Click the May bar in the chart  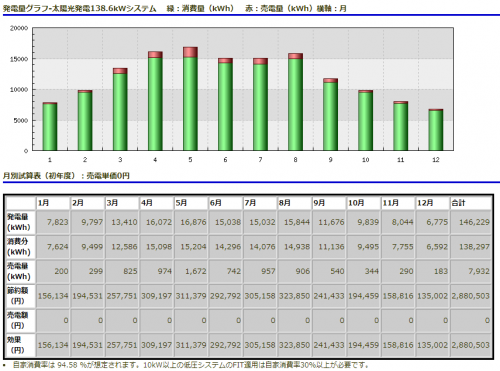click(190, 99)
